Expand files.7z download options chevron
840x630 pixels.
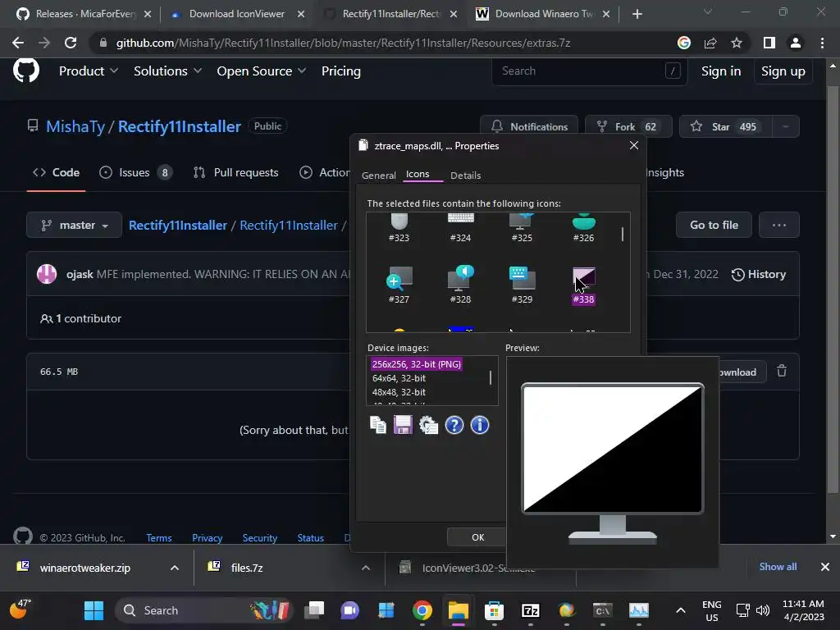pyautogui.click(x=366, y=568)
